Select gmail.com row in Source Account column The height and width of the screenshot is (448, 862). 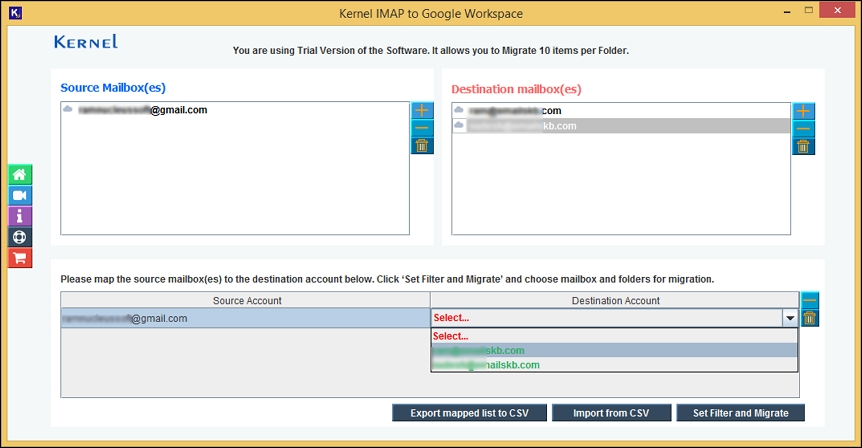point(245,318)
